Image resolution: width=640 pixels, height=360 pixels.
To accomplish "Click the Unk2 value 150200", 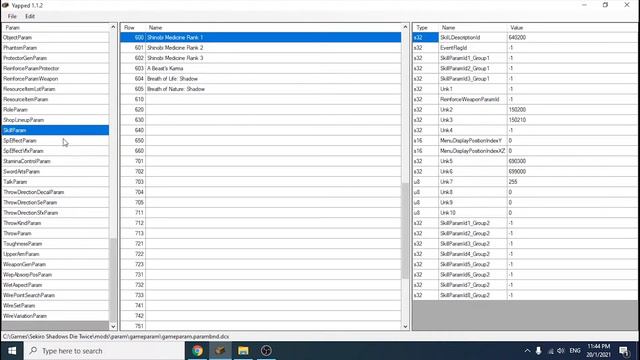I will coord(572,109).
